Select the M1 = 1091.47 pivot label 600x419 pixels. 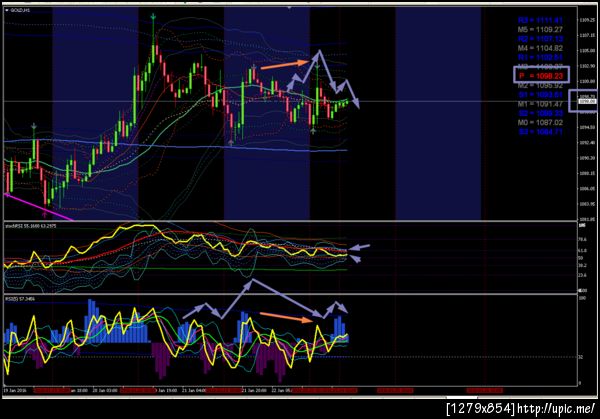[x=540, y=104]
